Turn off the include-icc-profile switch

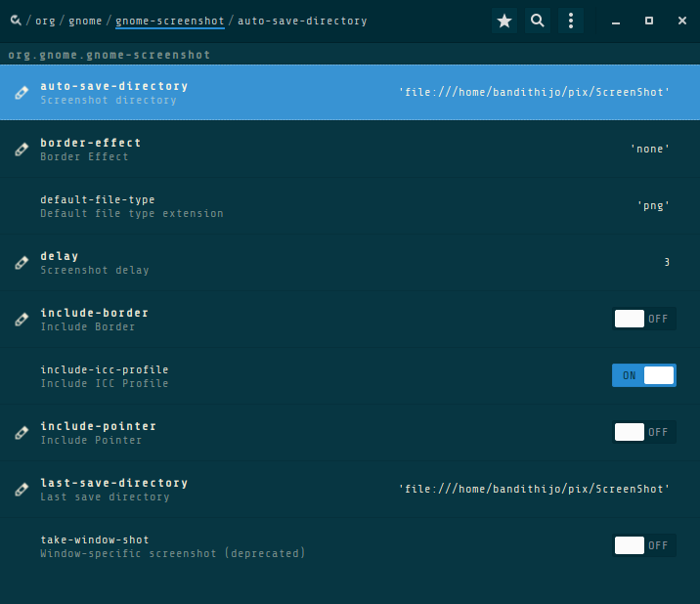click(644, 375)
